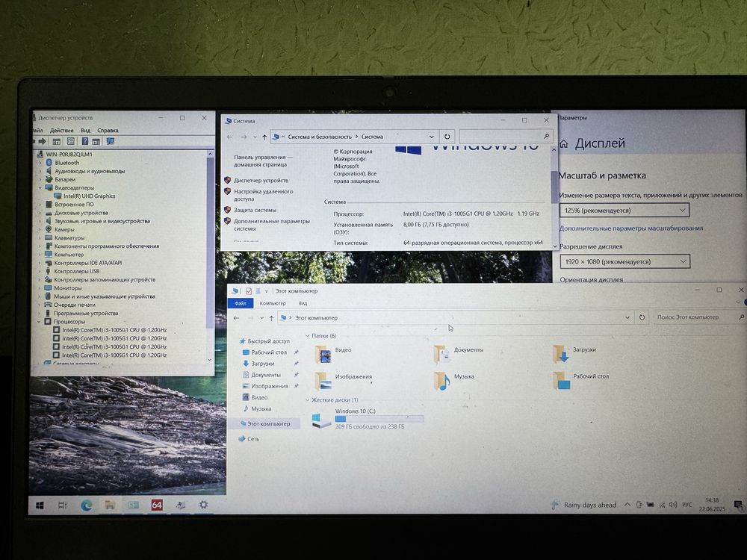Collapse the Папки (6) group

308,336
